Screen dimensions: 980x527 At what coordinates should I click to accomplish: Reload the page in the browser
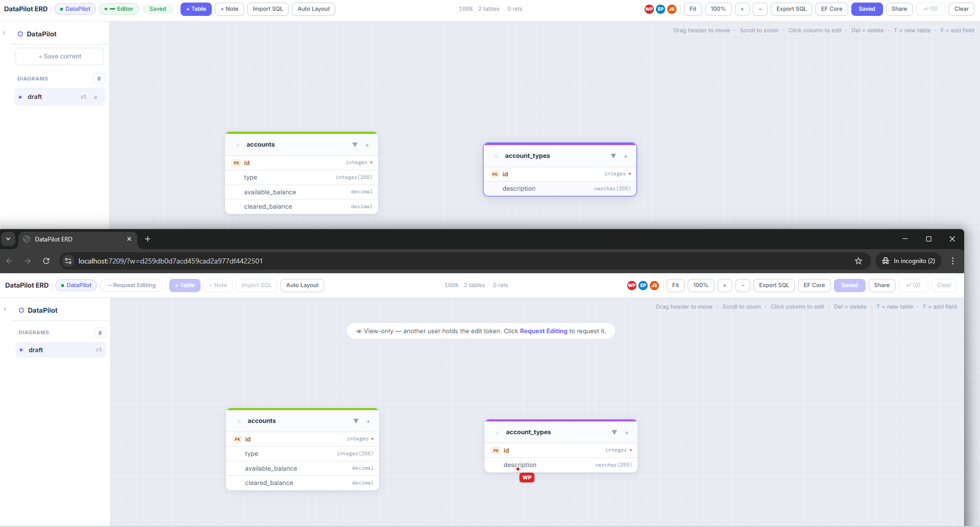[x=46, y=261]
